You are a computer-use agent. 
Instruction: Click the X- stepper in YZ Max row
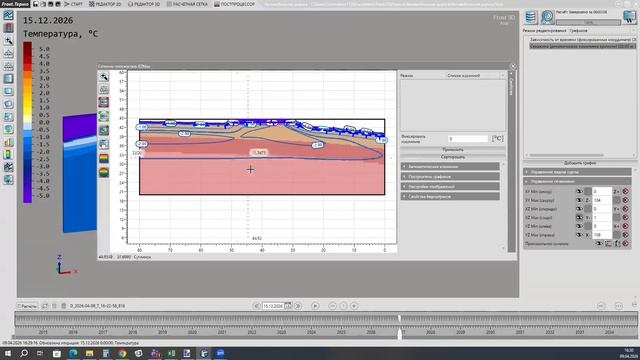(588, 235)
